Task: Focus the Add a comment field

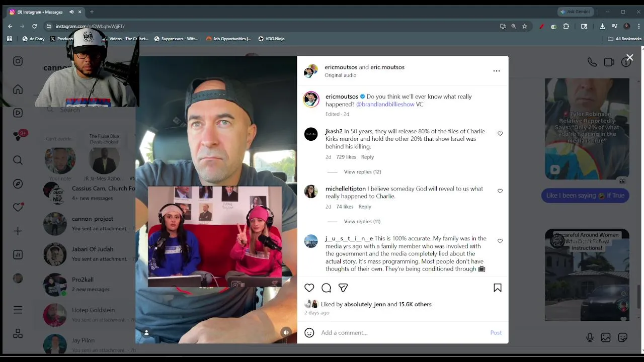Action: tap(403, 333)
